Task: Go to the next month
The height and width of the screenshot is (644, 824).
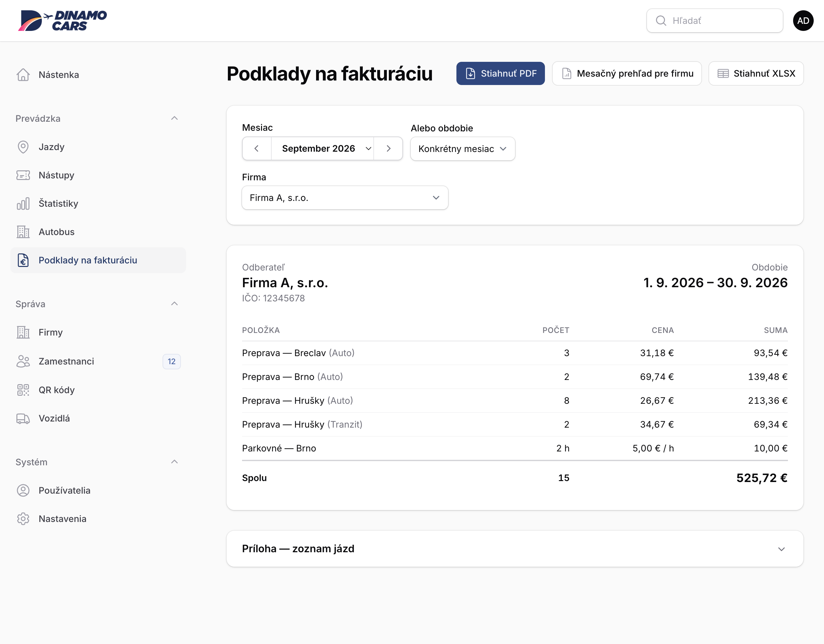Action: (x=388, y=148)
